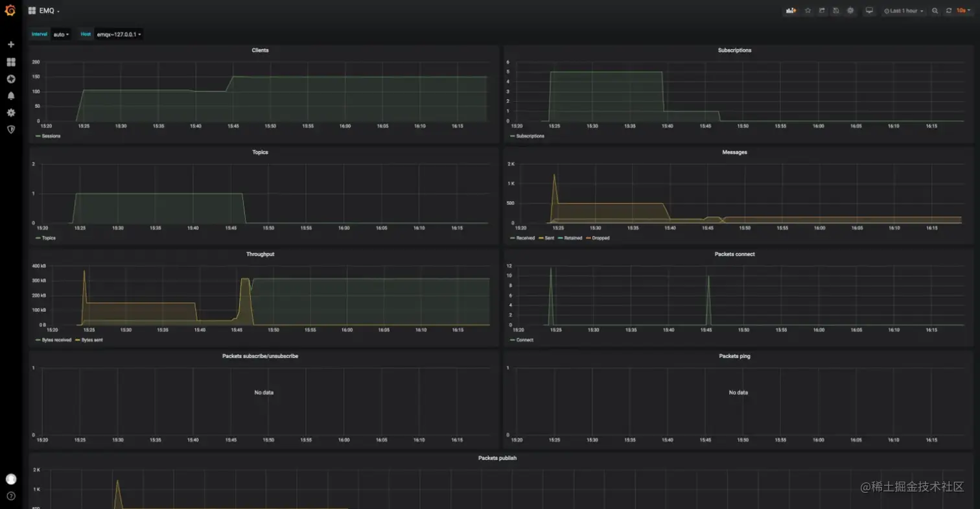Open the dashboard settings gear icon
980x509 pixels.
point(850,10)
